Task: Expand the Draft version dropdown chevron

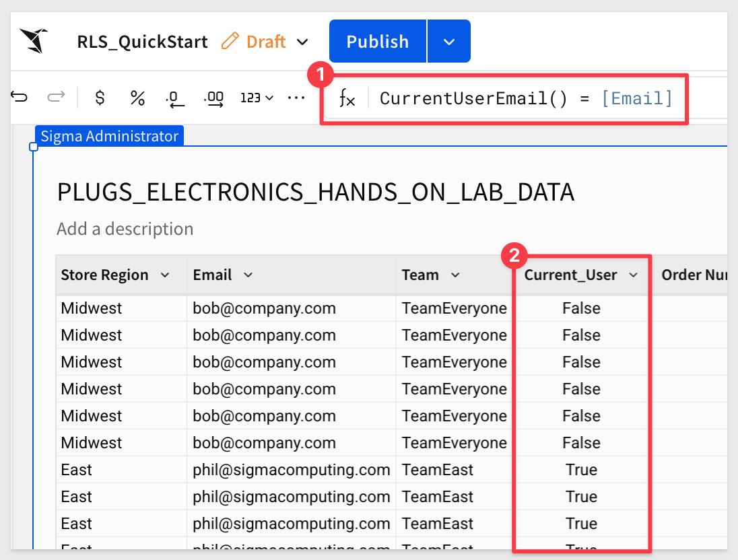Action: coord(302,42)
